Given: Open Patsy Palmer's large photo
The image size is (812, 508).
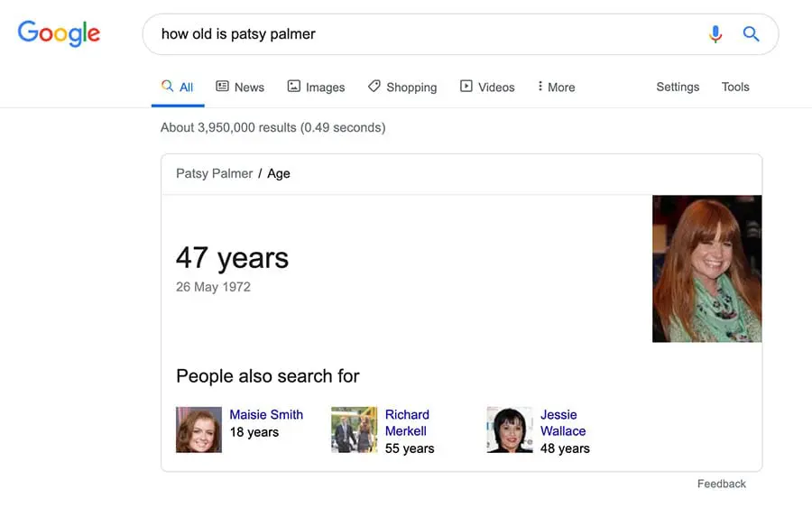Looking at the screenshot, I should pos(706,269).
